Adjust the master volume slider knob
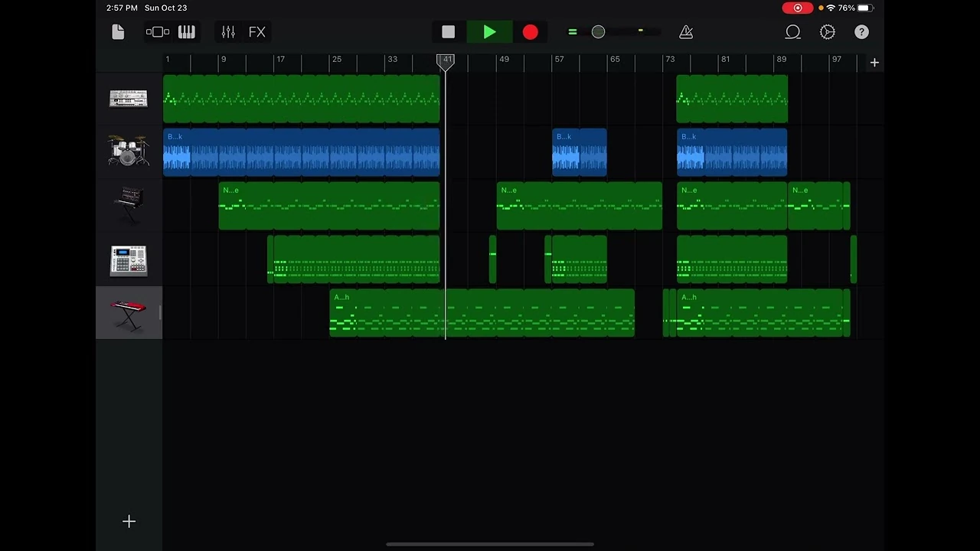The image size is (980, 551). 598,31
